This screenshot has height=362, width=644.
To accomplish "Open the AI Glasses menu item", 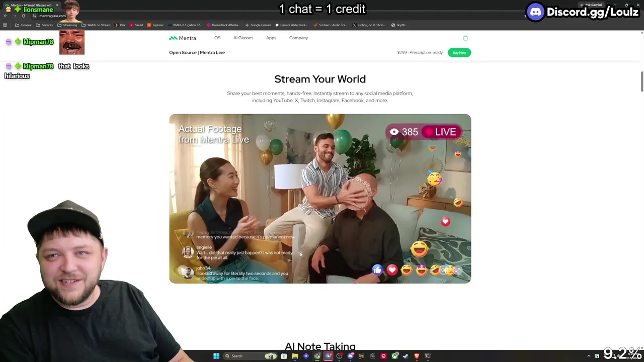I will coord(243,38).
